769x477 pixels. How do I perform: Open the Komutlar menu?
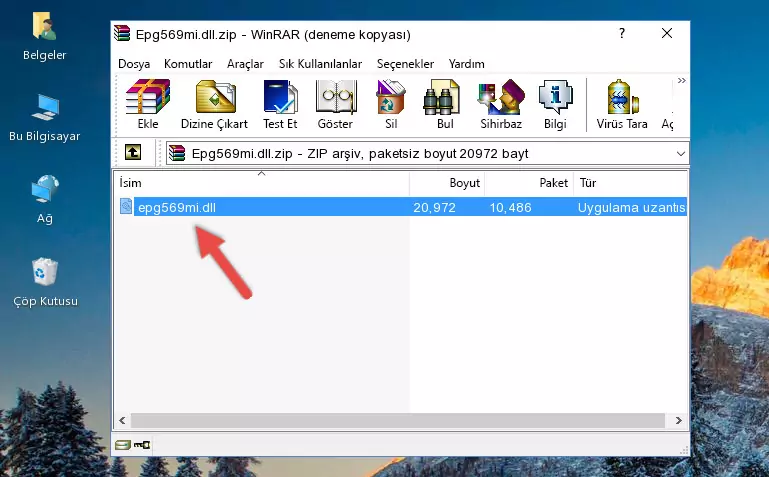pyautogui.click(x=188, y=64)
